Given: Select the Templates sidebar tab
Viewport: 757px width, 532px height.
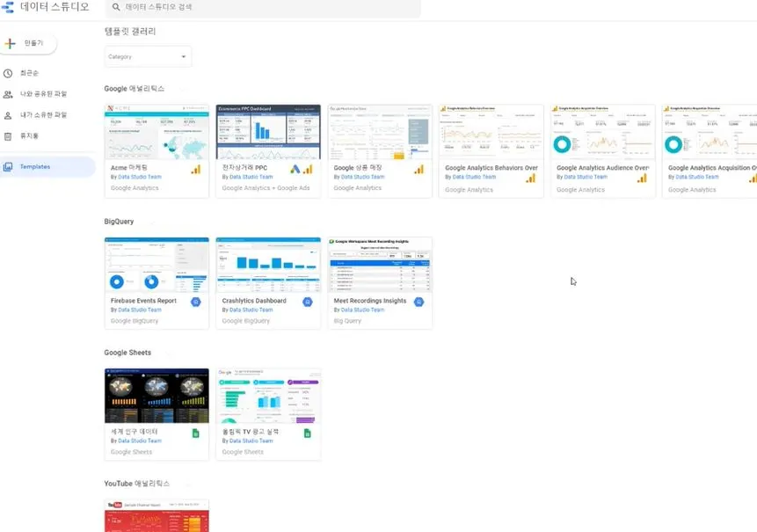Looking at the screenshot, I should [x=47, y=167].
